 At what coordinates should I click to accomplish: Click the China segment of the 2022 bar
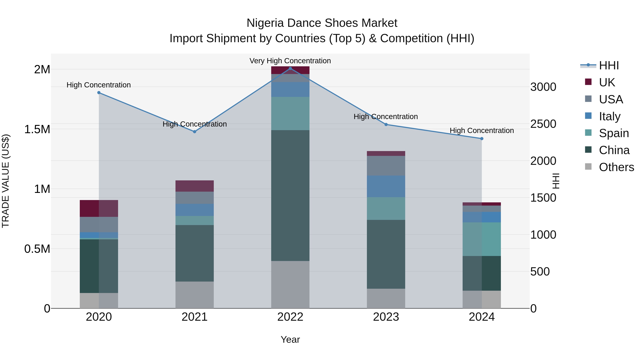tap(290, 196)
